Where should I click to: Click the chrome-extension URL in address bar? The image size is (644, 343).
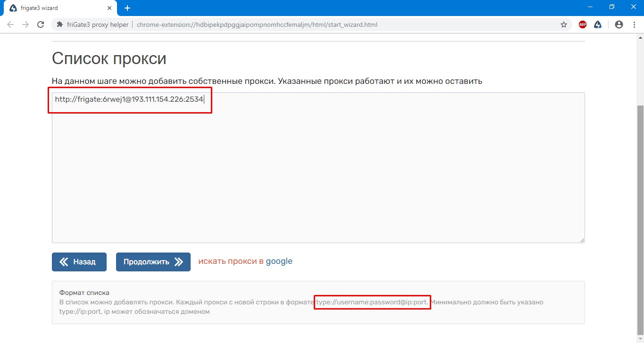tap(257, 24)
